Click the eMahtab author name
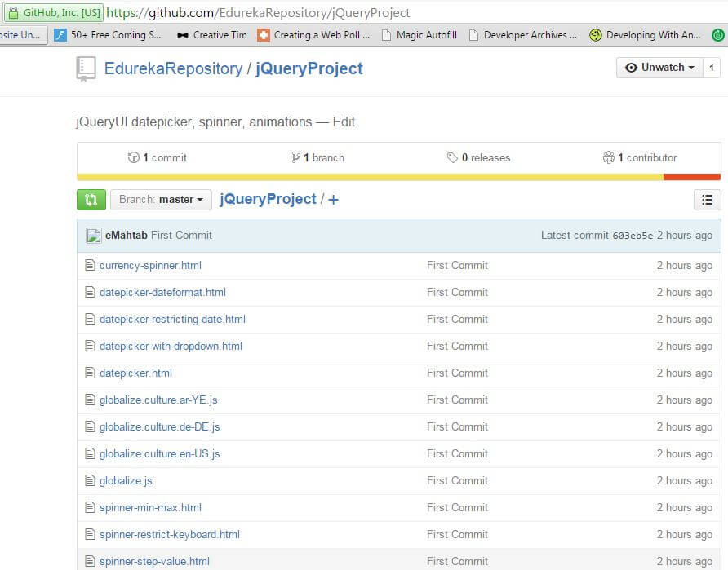728x570 pixels. pyautogui.click(x=127, y=235)
